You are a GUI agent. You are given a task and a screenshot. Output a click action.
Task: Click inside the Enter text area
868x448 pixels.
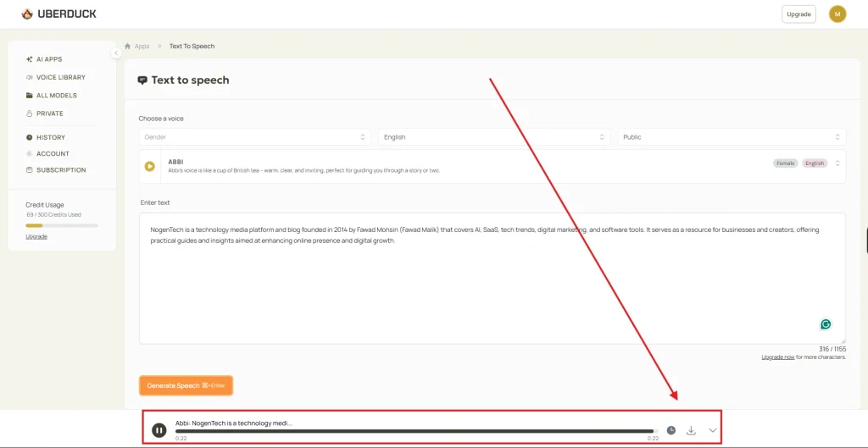click(492, 279)
